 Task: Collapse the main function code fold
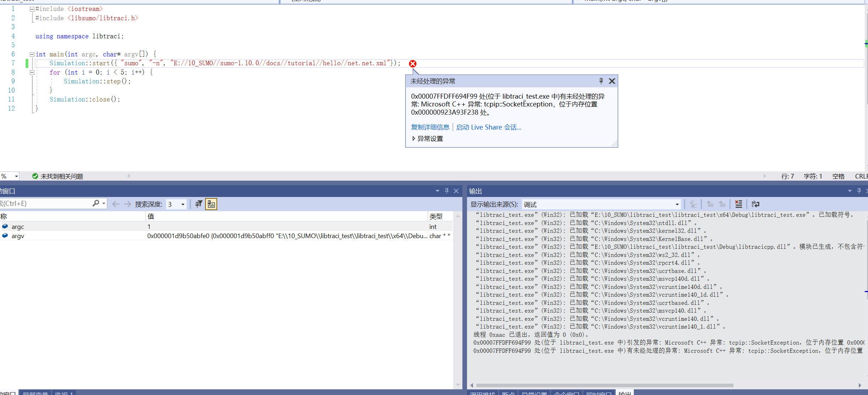pyautogui.click(x=32, y=54)
